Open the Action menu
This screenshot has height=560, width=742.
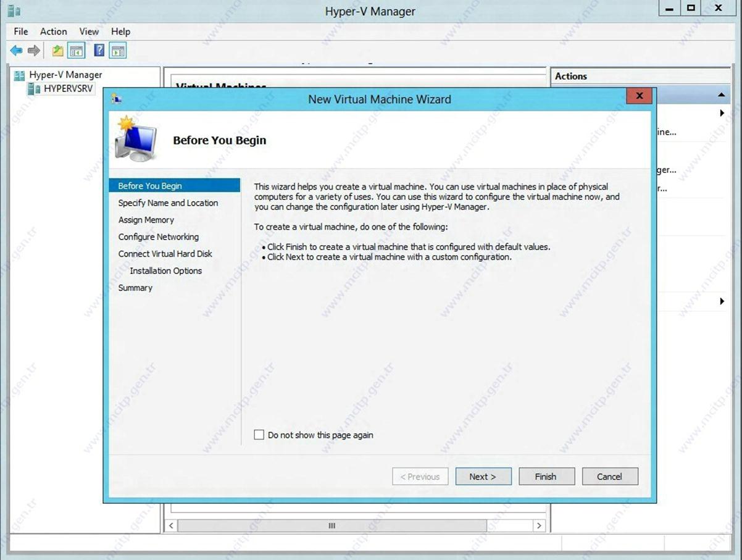[x=54, y=31]
